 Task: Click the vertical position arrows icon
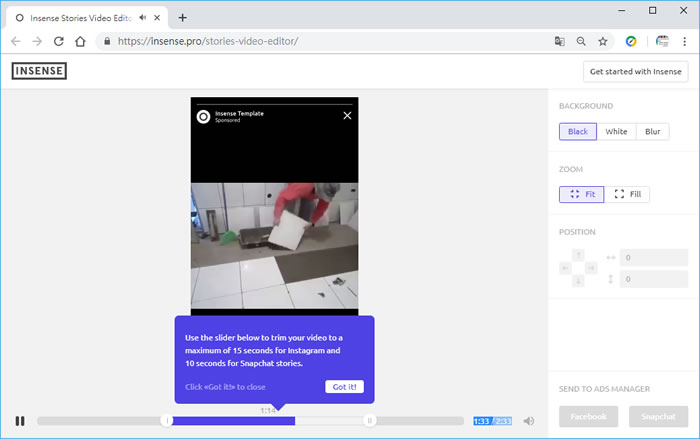(x=611, y=279)
